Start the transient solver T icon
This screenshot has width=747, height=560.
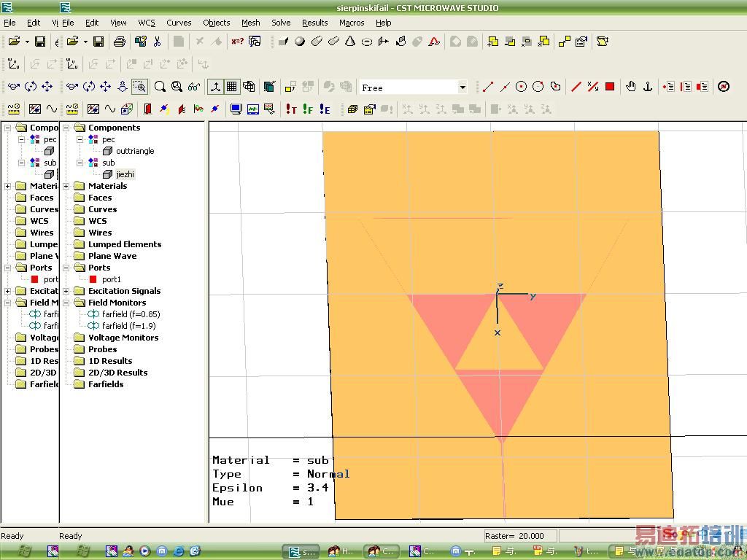(291, 109)
